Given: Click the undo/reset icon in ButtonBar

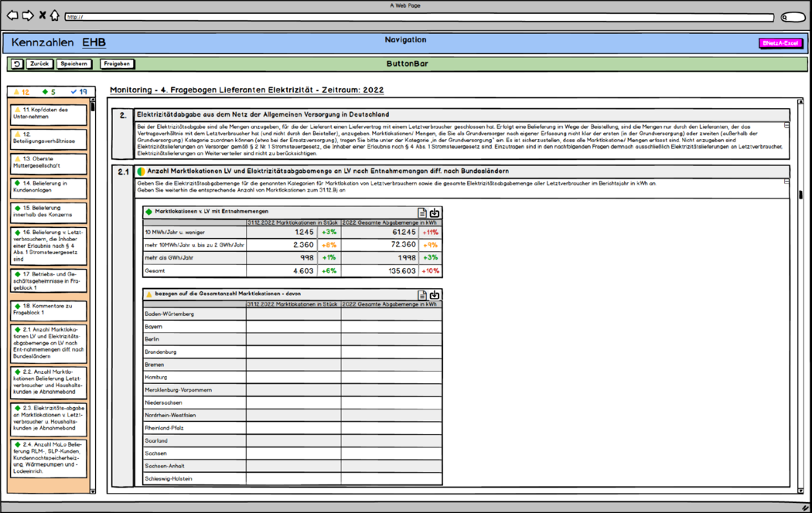Looking at the screenshot, I should [16, 63].
